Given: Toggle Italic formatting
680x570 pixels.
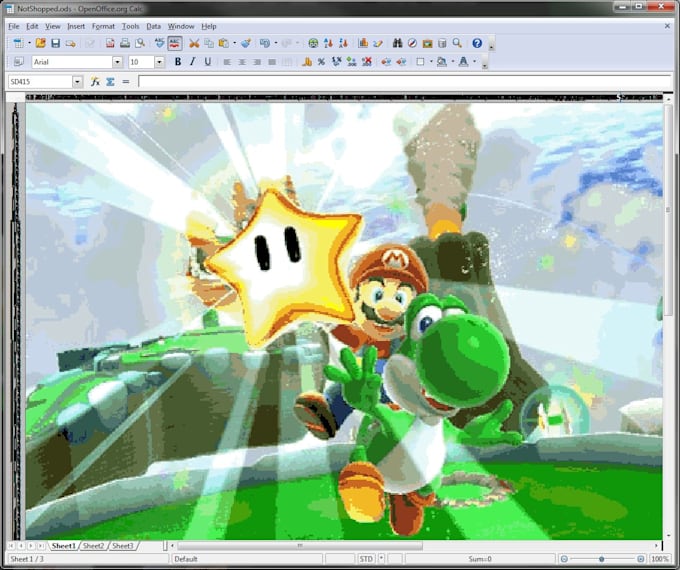Looking at the screenshot, I should point(193,62).
